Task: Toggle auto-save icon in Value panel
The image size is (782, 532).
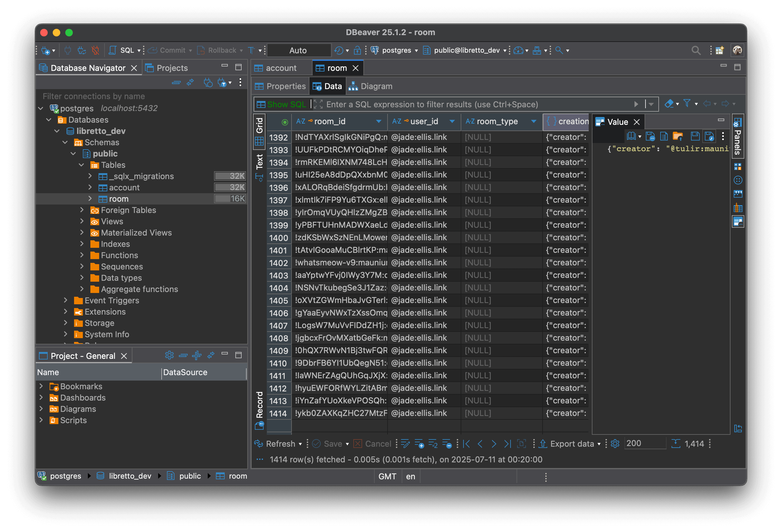Action: pyautogui.click(x=709, y=136)
